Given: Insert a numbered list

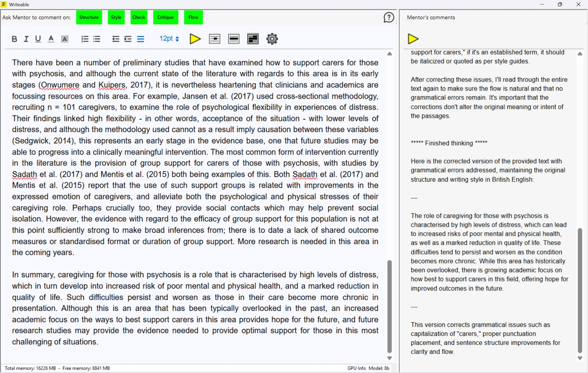Looking at the screenshot, I should click(84, 39).
